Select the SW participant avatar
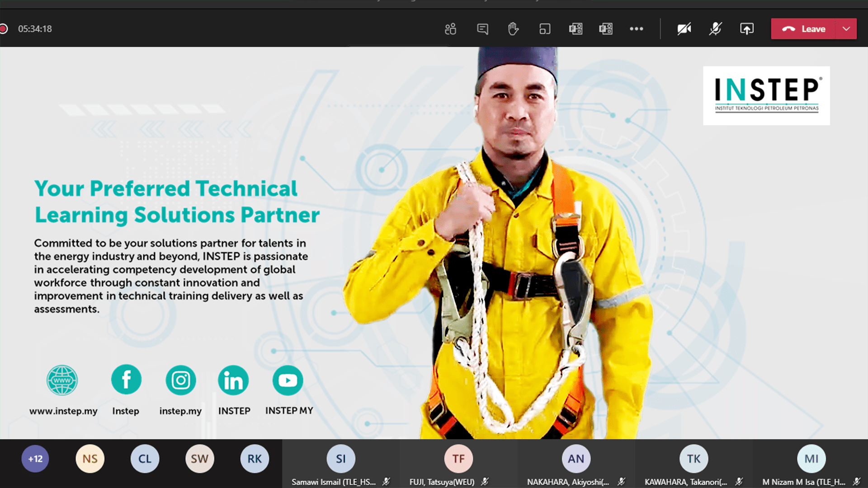Screen dimensions: 868x488 click(x=199, y=459)
